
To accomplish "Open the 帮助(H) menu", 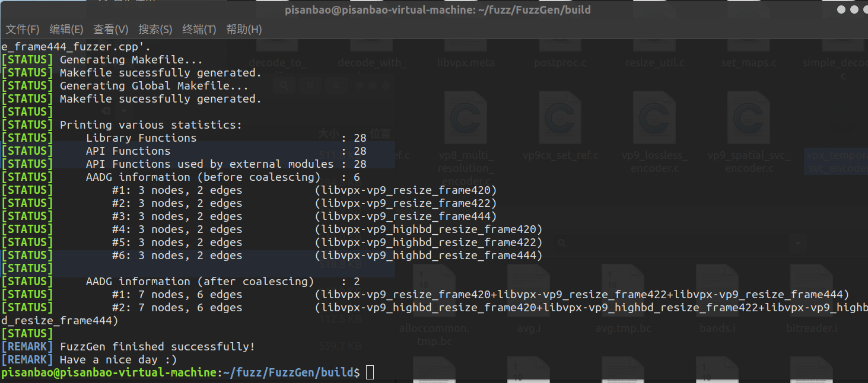I will coord(244,29).
